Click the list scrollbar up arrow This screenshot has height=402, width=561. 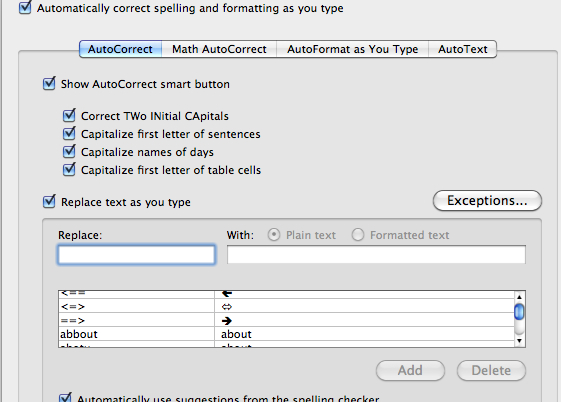coord(519,296)
